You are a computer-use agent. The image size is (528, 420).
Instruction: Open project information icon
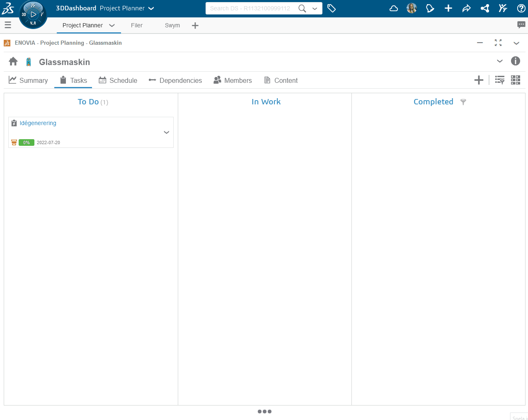pyautogui.click(x=515, y=61)
